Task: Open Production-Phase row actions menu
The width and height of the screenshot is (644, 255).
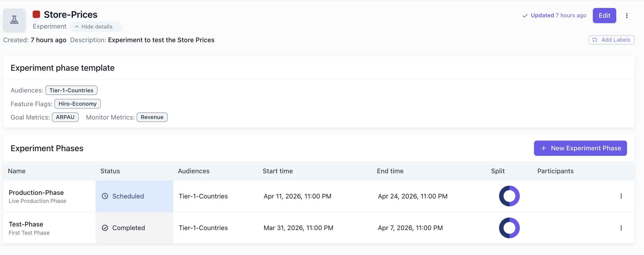Action: 621,196
